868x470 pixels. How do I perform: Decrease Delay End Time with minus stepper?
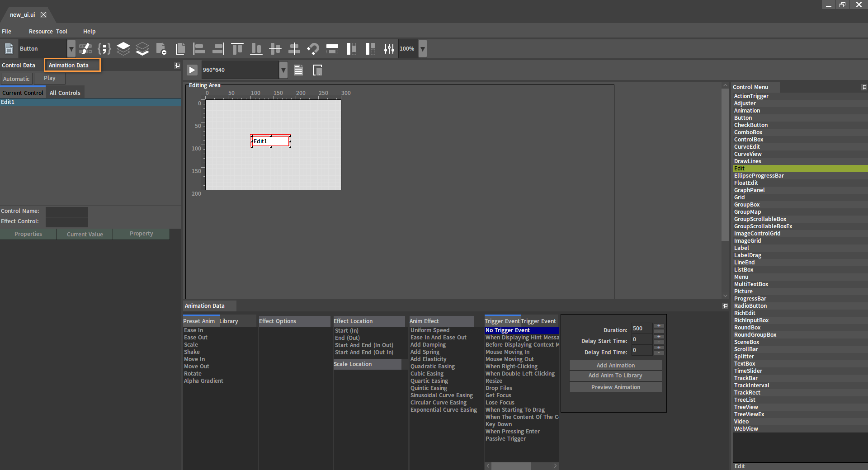click(x=659, y=353)
